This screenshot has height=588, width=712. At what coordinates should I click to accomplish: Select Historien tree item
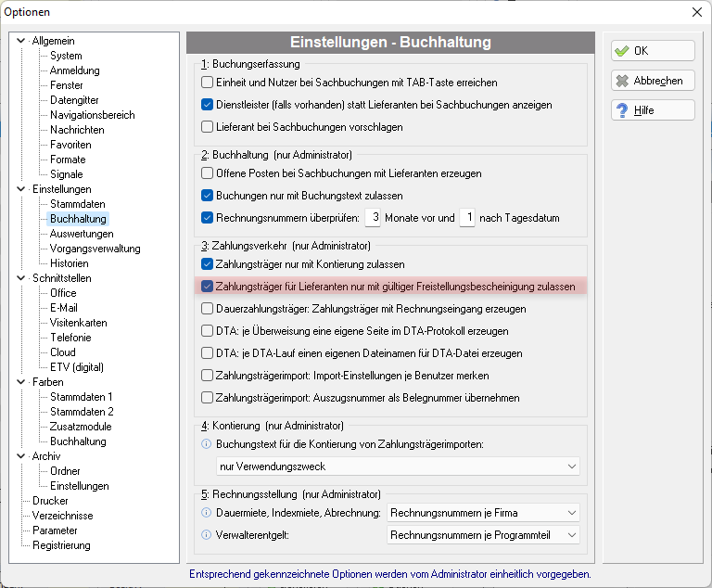[69, 263]
